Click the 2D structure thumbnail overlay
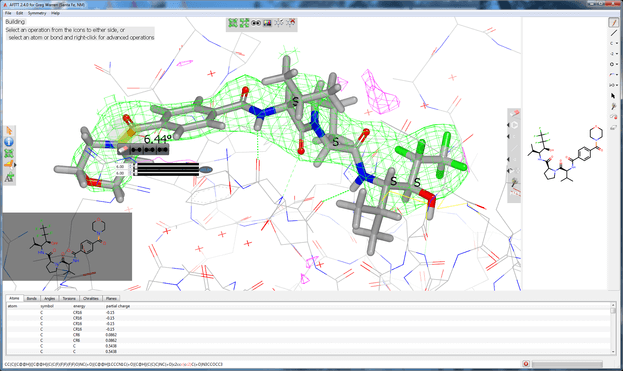The width and height of the screenshot is (623, 371). pyautogui.click(x=67, y=247)
